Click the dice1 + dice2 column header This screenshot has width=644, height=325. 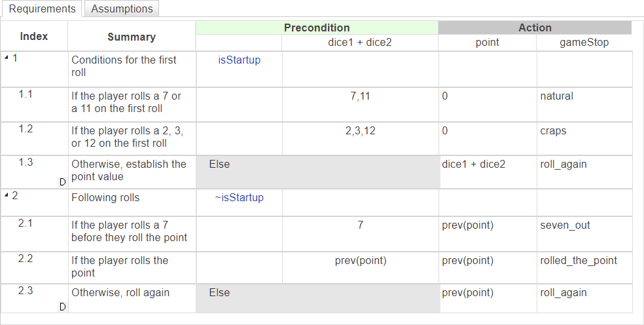360,43
